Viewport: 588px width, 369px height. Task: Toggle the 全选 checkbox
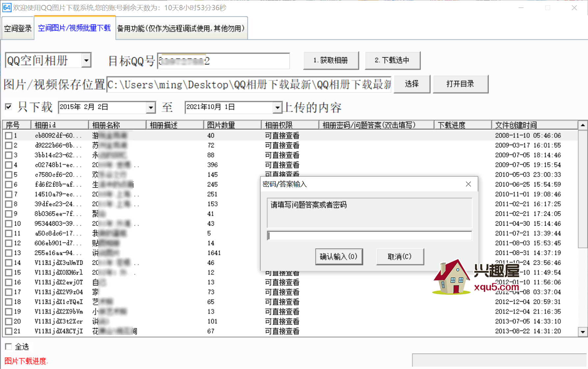point(9,347)
